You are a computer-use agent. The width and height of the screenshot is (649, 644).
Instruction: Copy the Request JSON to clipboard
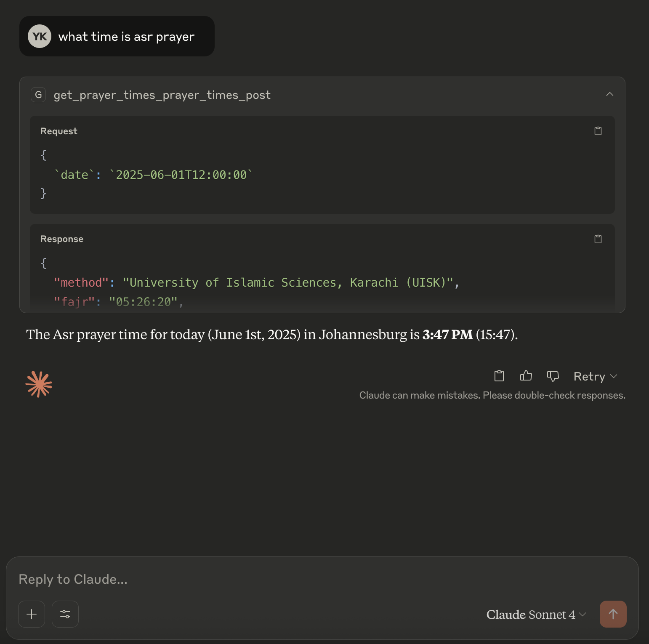click(598, 131)
